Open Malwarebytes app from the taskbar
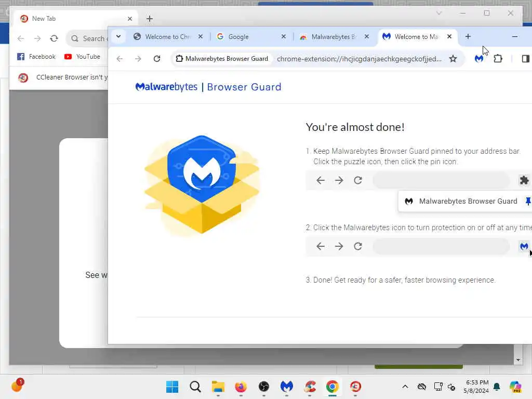 coord(287,387)
